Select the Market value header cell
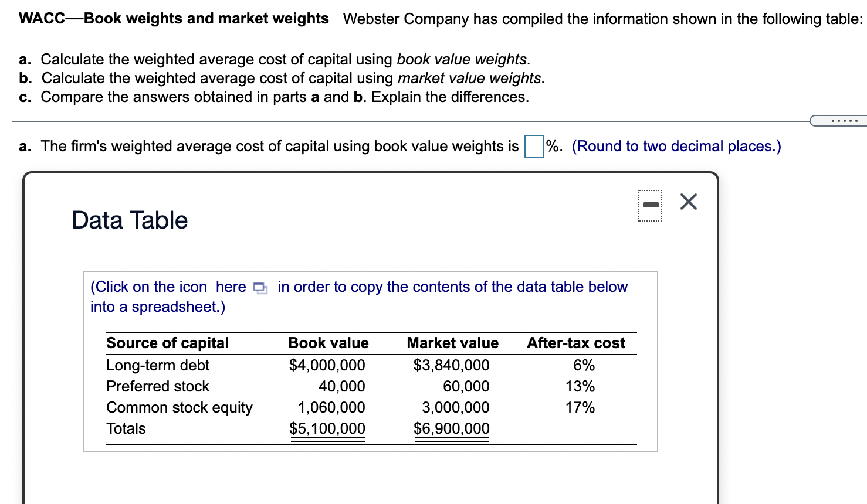867x504 pixels. 452,343
